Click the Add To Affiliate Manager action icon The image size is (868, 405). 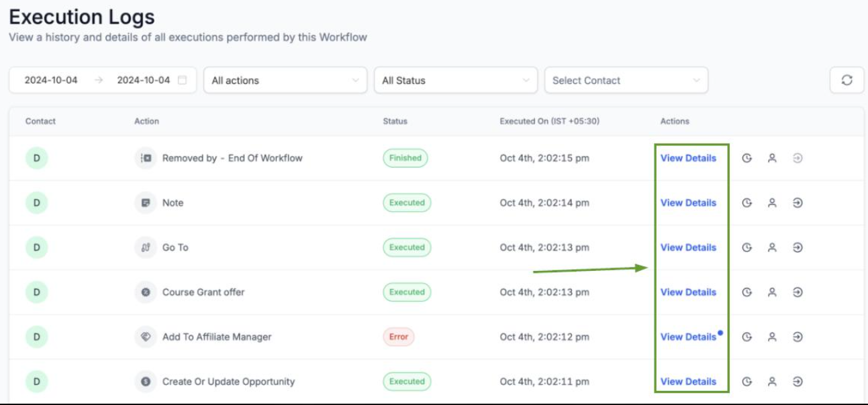click(x=145, y=337)
